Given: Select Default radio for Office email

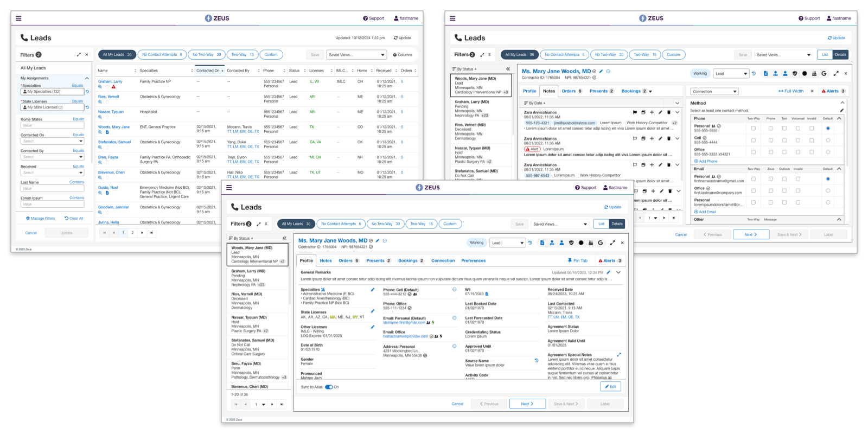Looking at the screenshot, I should tap(828, 191).
